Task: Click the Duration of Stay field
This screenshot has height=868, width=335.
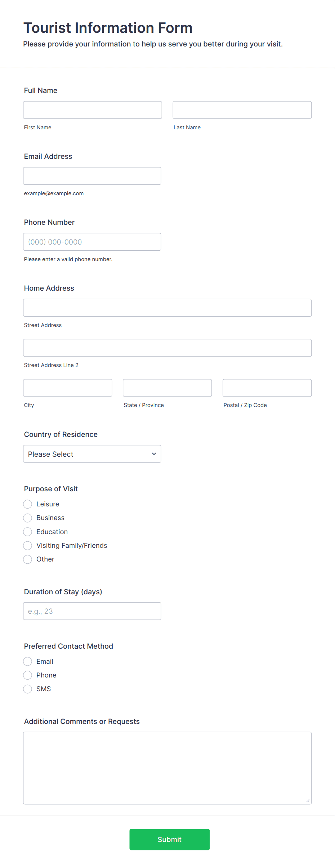Action: click(x=92, y=611)
